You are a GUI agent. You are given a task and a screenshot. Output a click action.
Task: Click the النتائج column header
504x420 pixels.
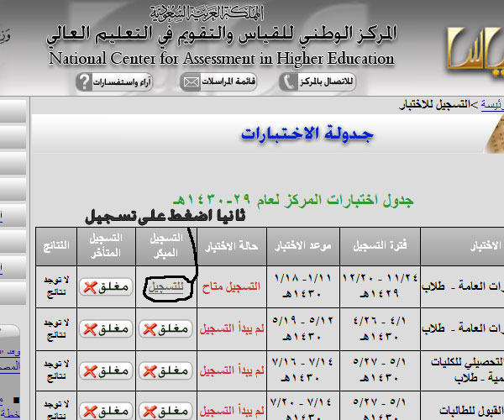(56, 246)
